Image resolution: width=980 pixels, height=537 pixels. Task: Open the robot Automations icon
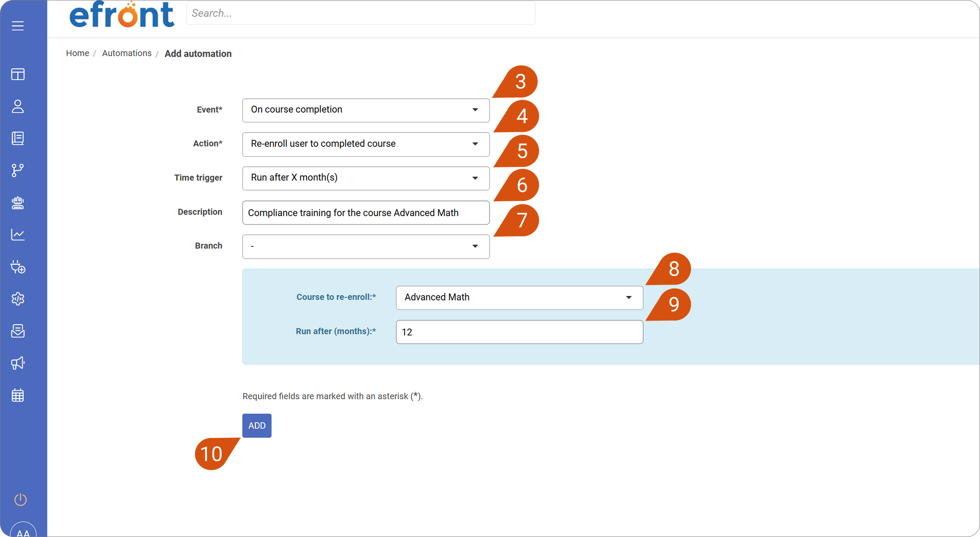tap(18, 203)
